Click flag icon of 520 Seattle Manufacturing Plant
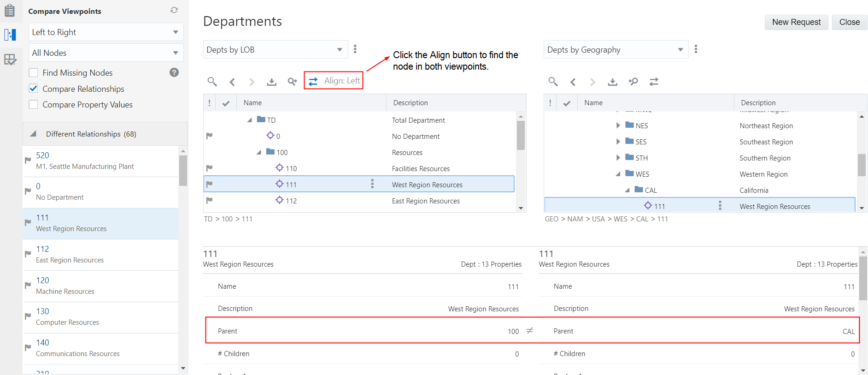The image size is (868, 375). (28, 161)
